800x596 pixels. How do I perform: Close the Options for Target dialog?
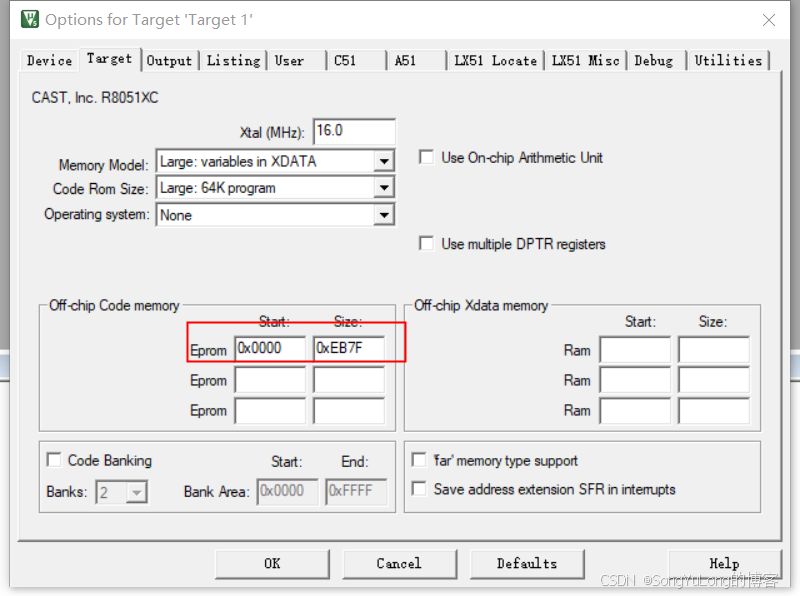click(x=769, y=20)
